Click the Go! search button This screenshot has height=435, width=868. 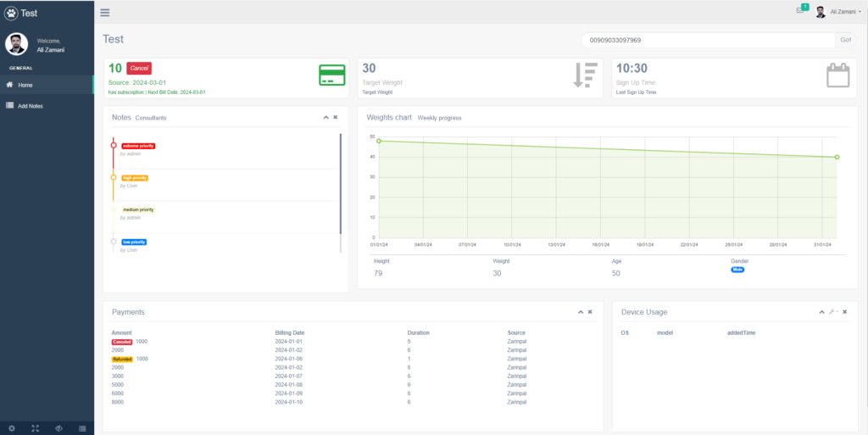point(845,40)
